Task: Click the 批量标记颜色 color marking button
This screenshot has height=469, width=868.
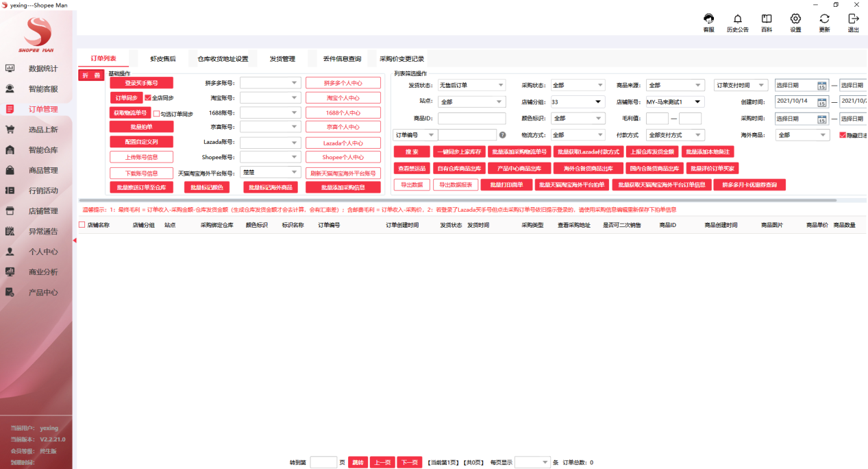Action: pyautogui.click(x=207, y=187)
